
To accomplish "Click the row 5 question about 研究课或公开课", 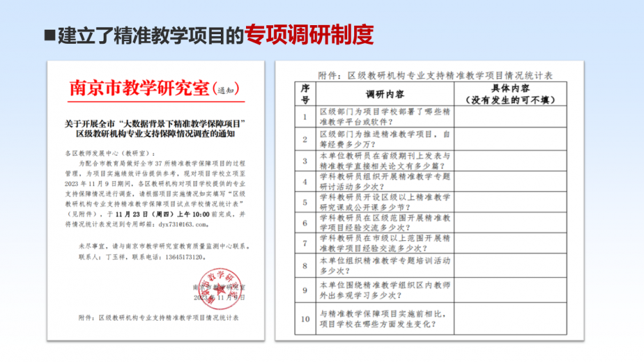I will (384, 202).
